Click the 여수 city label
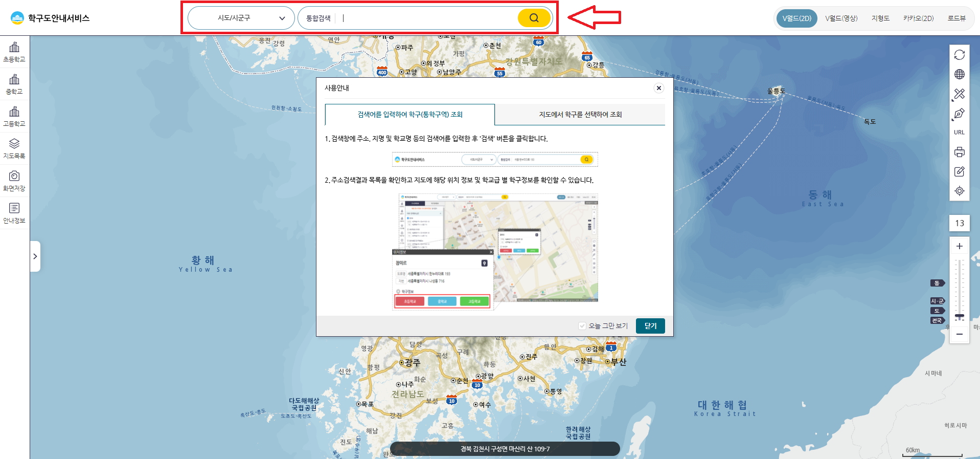 click(485, 405)
